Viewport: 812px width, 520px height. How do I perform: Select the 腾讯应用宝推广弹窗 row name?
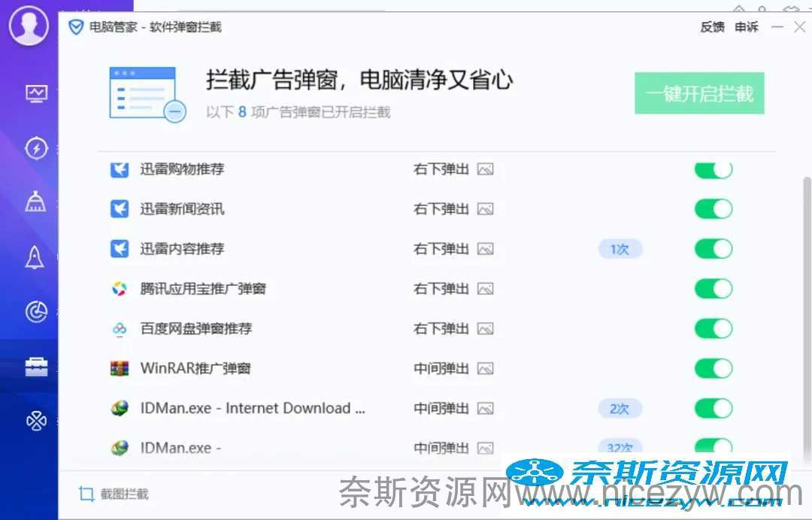(203, 289)
